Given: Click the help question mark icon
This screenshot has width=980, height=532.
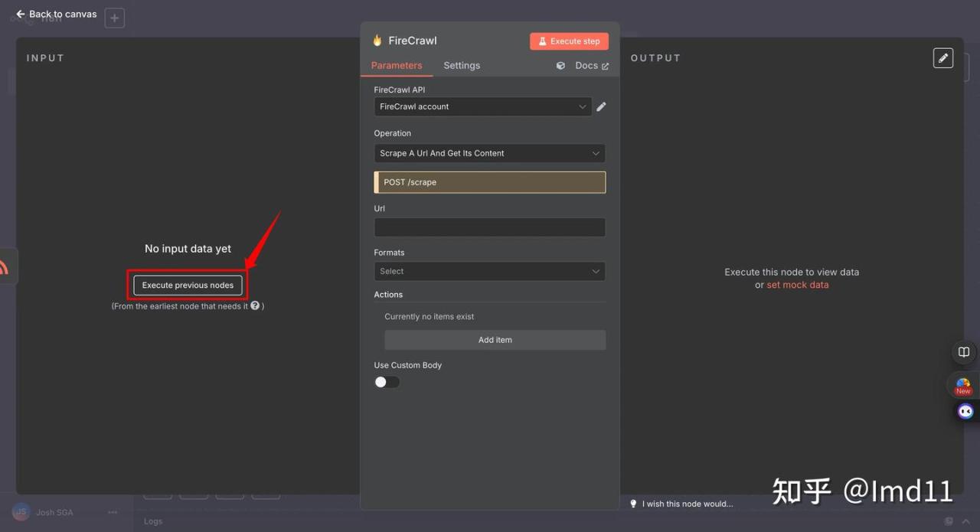Looking at the screenshot, I should [255, 305].
